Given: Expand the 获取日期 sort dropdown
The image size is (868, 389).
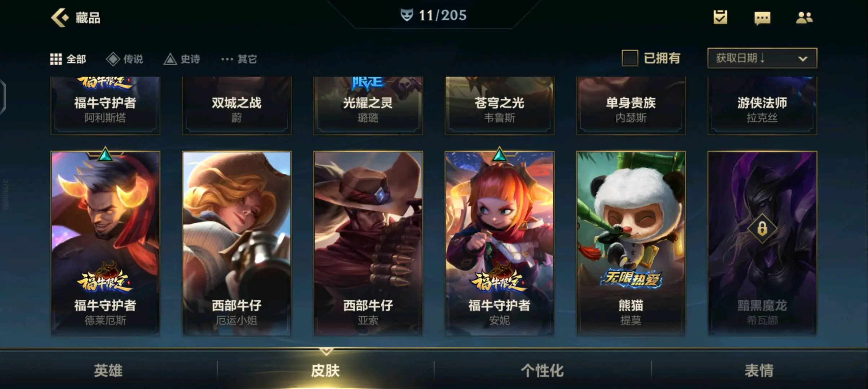Looking at the screenshot, I should click(x=762, y=58).
